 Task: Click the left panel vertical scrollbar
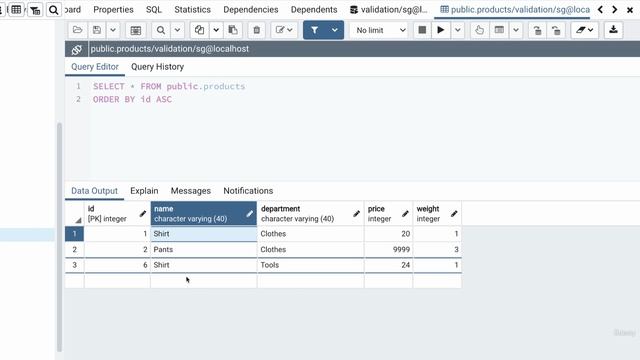(x=59, y=237)
